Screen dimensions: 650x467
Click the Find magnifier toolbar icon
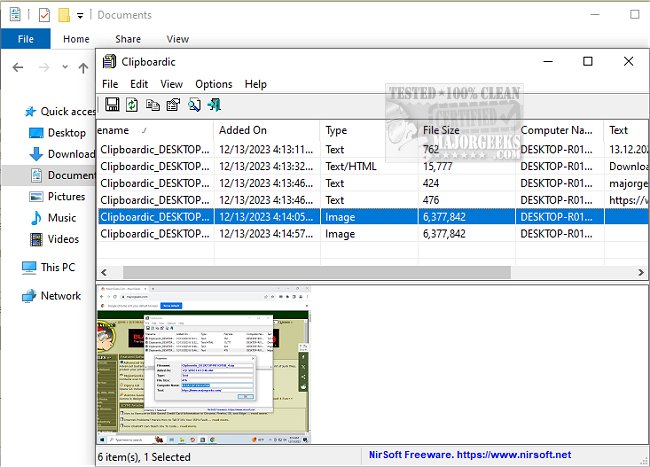[x=194, y=104]
